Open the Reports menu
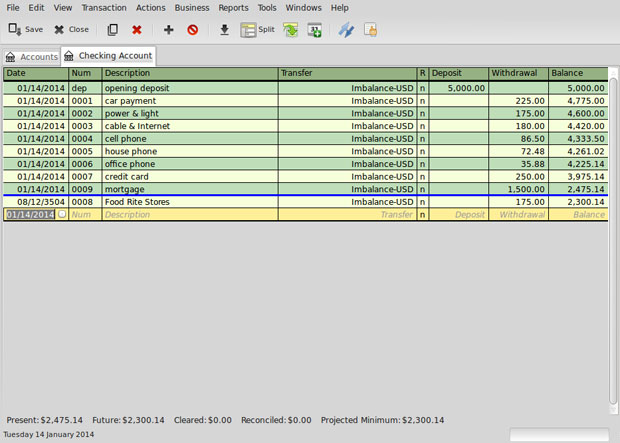The width and height of the screenshot is (620, 443). click(x=233, y=8)
